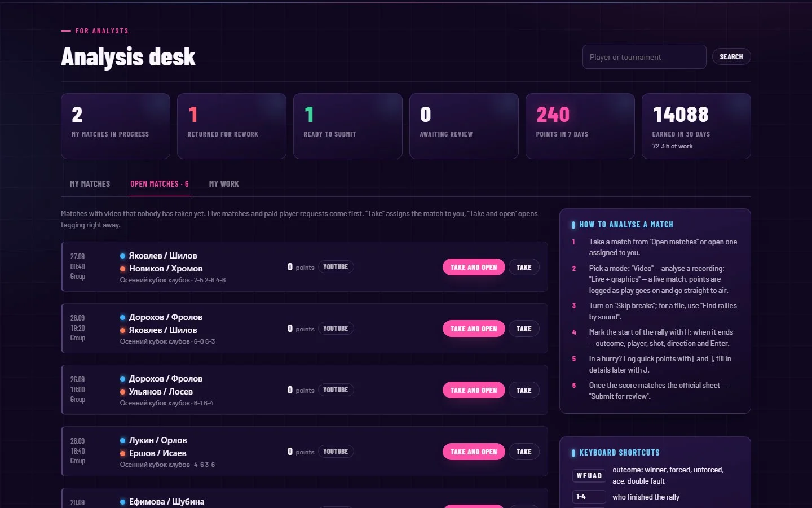Click the Analysis desk page title
The image size is (812, 508).
pyautogui.click(x=128, y=57)
